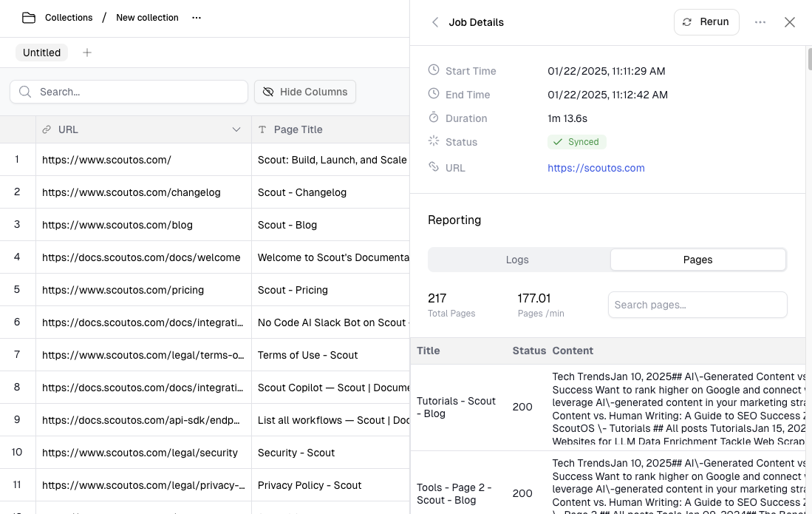Add a new table with plus icon
This screenshot has height=514, width=812.
[x=87, y=53]
